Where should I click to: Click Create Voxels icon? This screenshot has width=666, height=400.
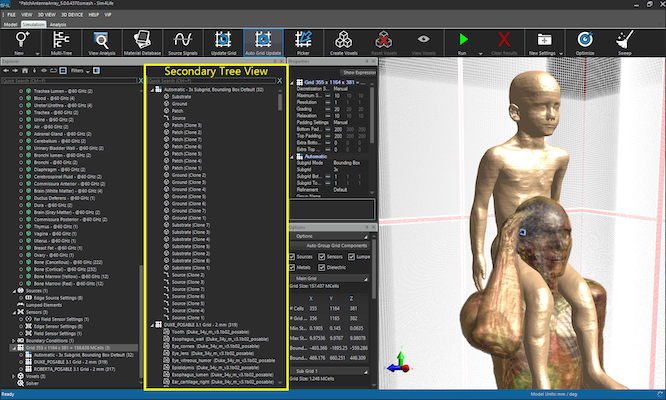(343, 40)
